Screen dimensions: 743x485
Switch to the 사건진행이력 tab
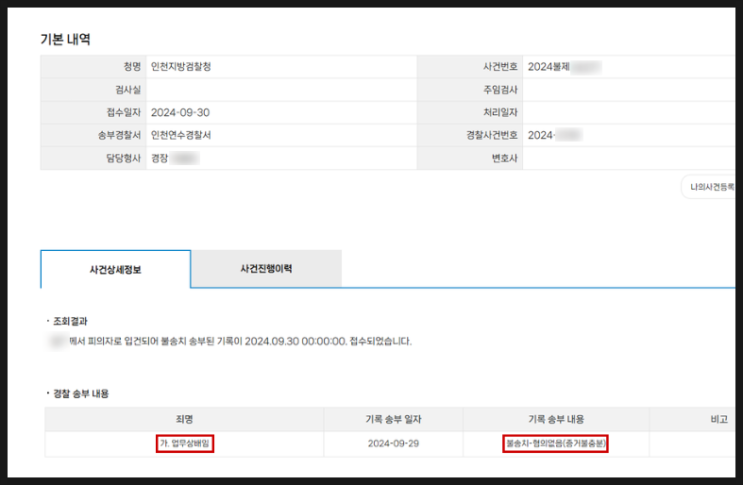tap(266, 269)
